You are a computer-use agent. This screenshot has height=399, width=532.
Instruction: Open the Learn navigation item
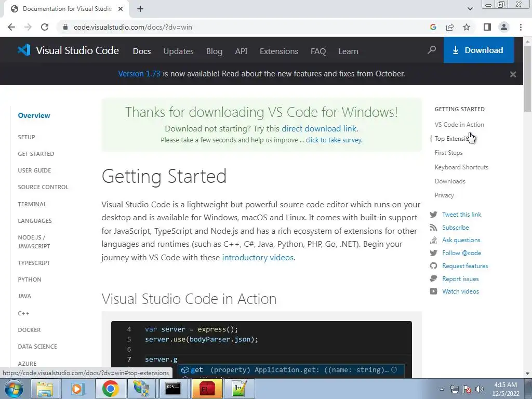click(348, 51)
